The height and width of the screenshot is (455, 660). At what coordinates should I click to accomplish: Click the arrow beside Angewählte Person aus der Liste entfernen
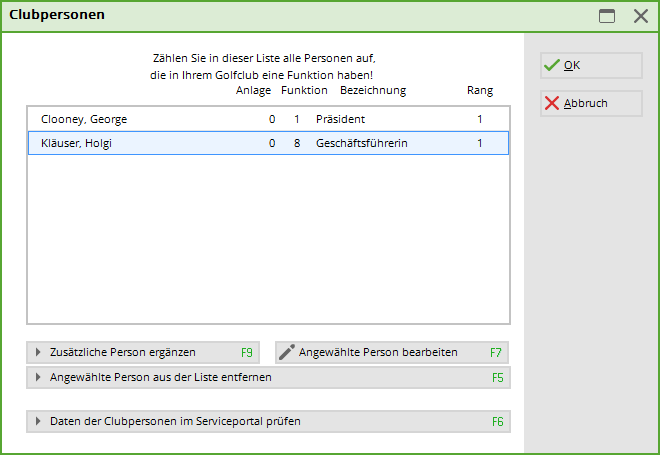tap(38, 377)
